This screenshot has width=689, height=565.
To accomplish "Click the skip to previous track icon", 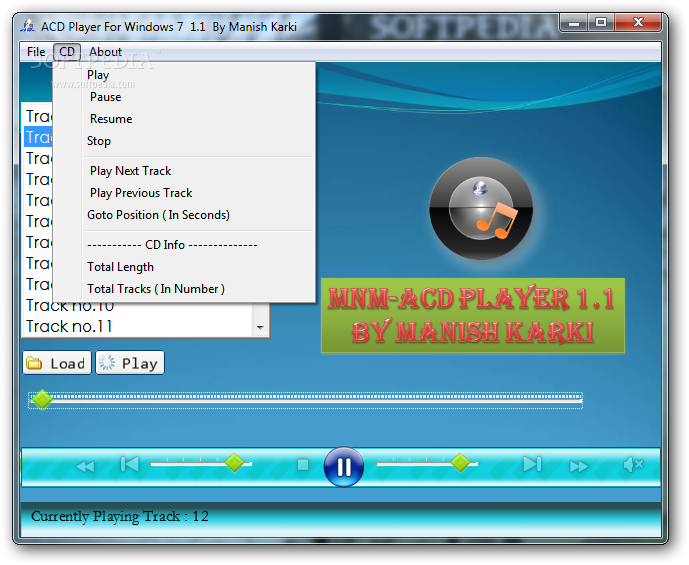I will [130, 464].
